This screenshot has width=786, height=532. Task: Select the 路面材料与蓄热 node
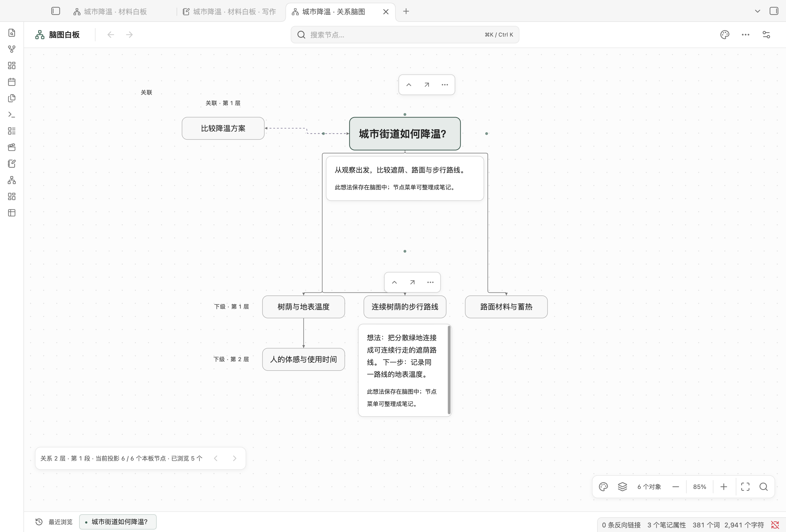(x=506, y=307)
